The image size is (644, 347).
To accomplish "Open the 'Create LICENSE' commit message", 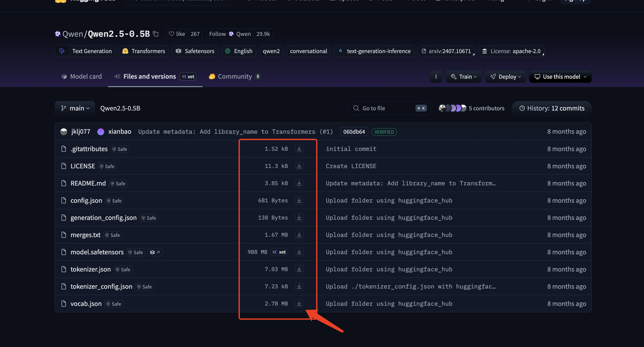I will (351, 166).
